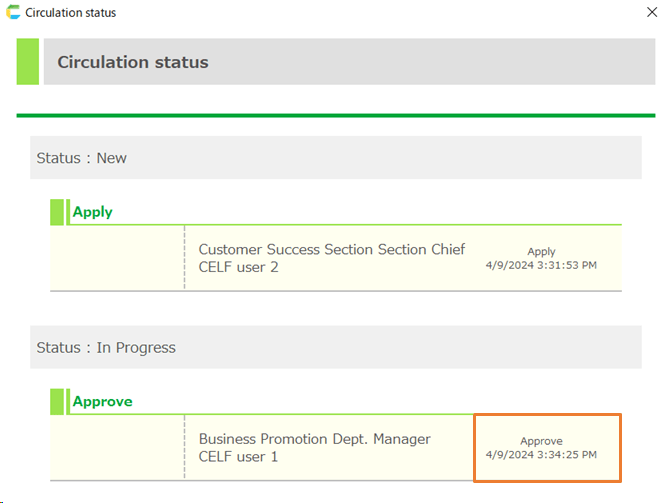
Task: Click the highlighted Approve timestamp cell
Action: [x=547, y=448]
